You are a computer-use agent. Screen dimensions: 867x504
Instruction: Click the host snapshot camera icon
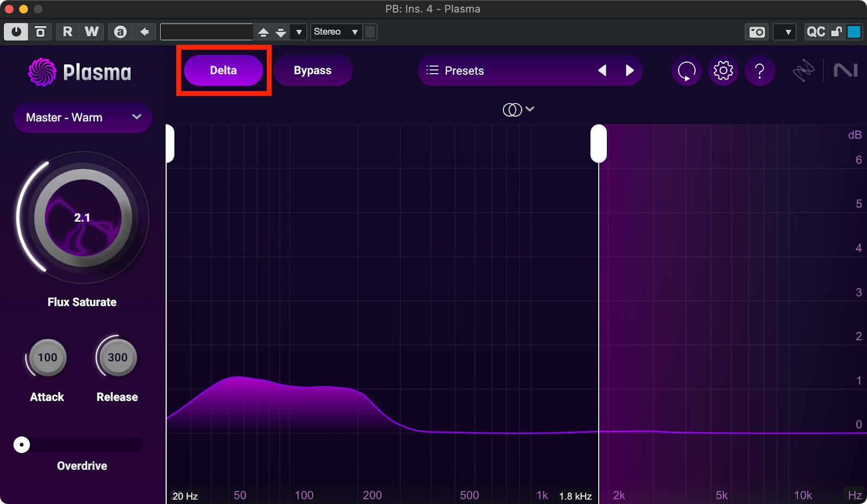click(x=756, y=32)
